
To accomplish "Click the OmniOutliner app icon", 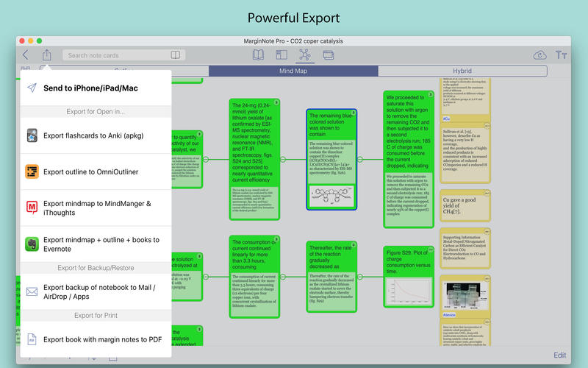I will click(x=32, y=171).
